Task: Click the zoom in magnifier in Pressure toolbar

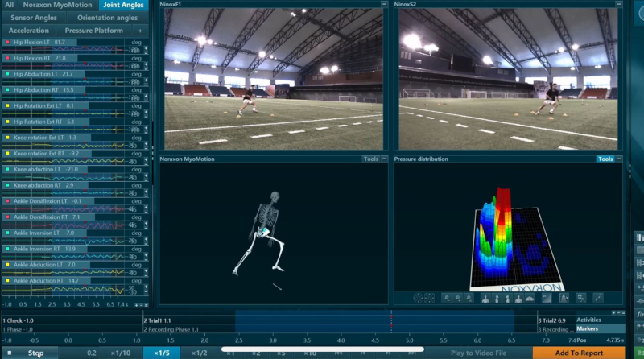Action: pyautogui.click(x=457, y=298)
